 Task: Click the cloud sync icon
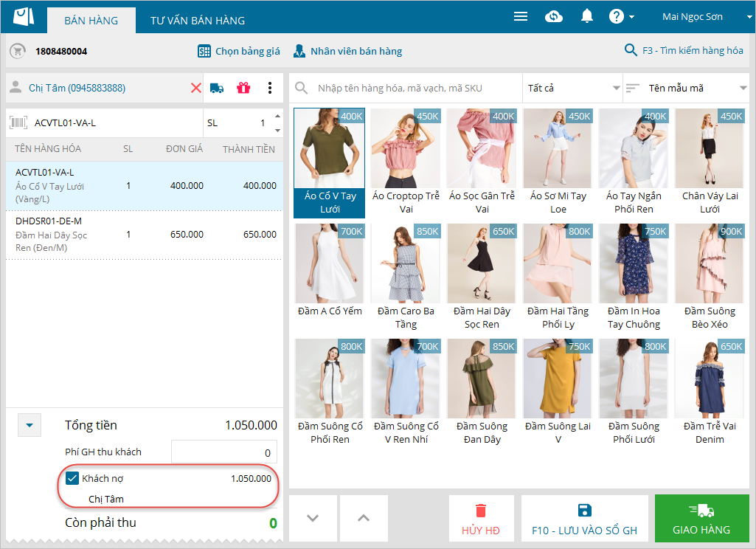click(x=553, y=16)
